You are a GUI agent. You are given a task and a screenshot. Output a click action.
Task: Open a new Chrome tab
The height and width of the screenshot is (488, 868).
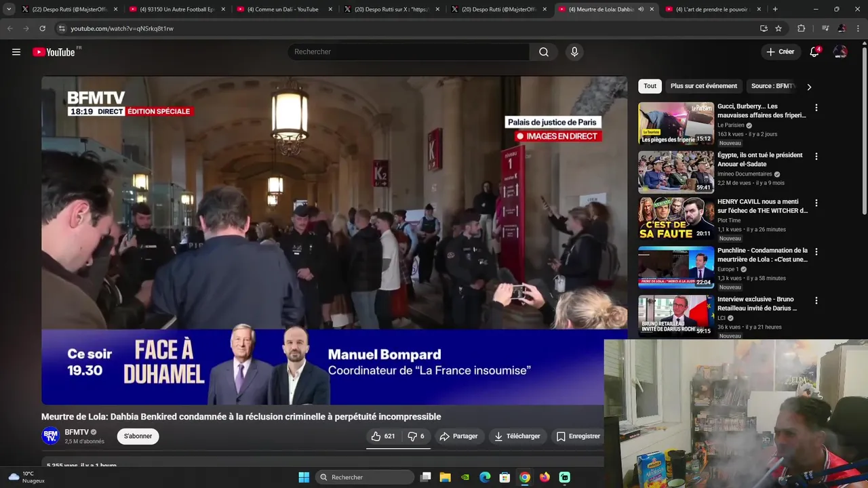[x=775, y=9]
